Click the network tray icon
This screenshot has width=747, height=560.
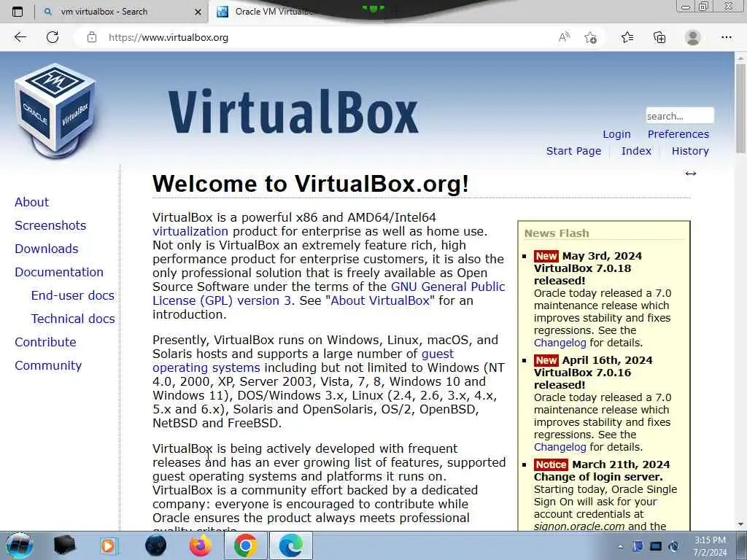pyautogui.click(x=656, y=546)
